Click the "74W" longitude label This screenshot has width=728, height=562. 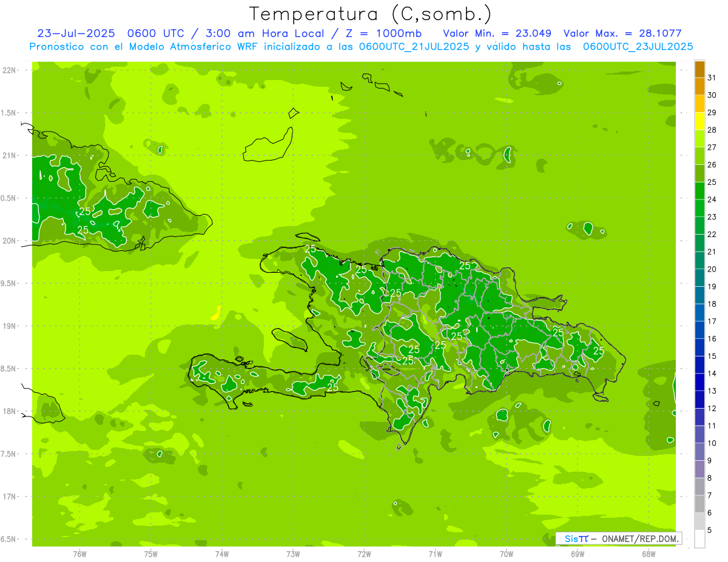coord(222,554)
